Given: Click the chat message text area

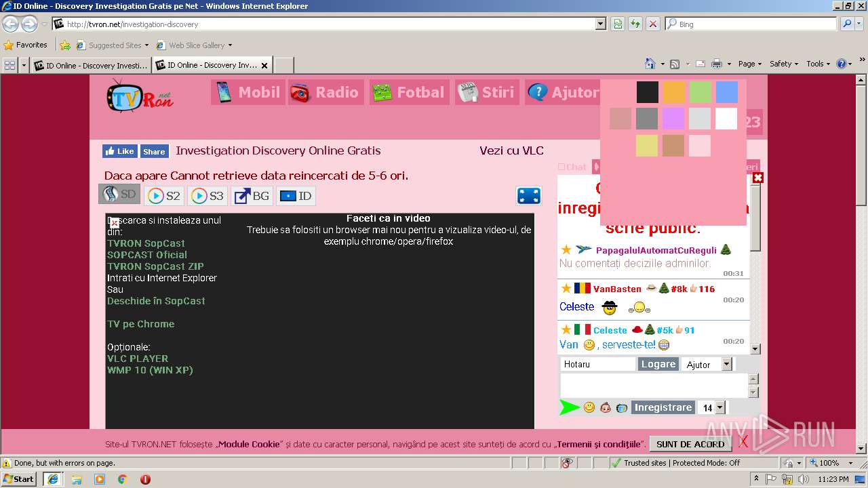Looking at the screenshot, I should 654,385.
